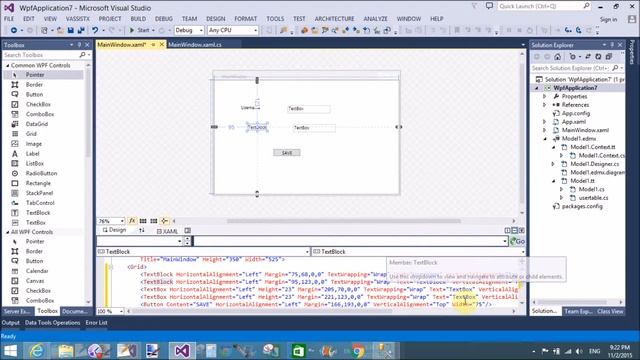The height and width of the screenshot is (360, 640).
Task: Click the Home icon in Solution Explorer
Action: [558, 57]
